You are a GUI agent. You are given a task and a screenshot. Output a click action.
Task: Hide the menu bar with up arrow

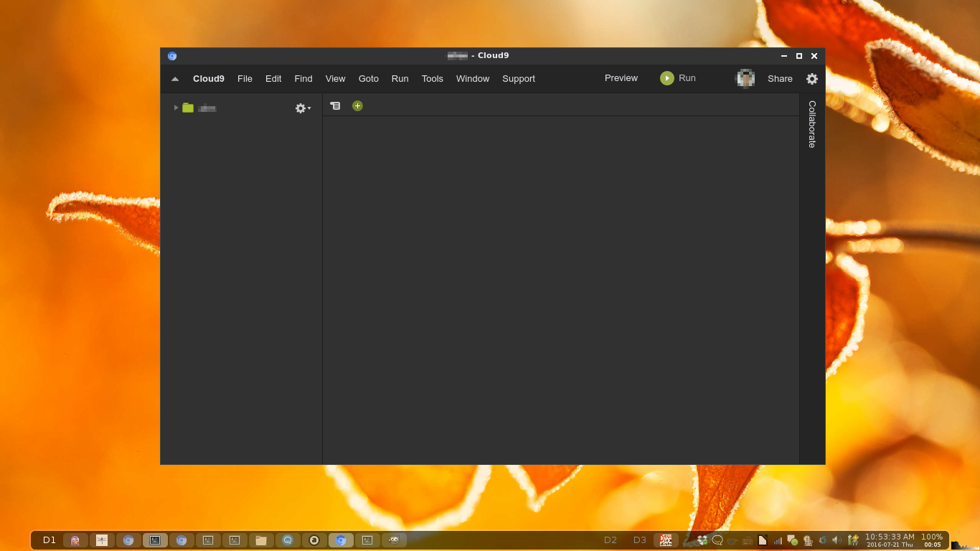coord(175,79)
